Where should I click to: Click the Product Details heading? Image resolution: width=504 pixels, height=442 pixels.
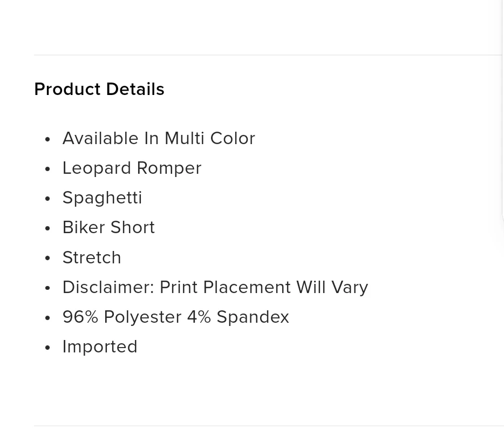[x=99, y=89]
